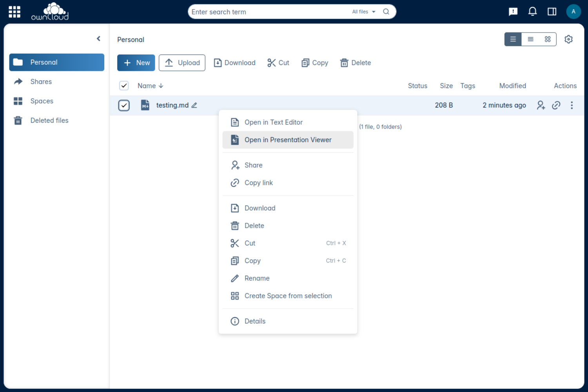
Task: Select Copy link in the context menu
Action: tap(288, 183)
